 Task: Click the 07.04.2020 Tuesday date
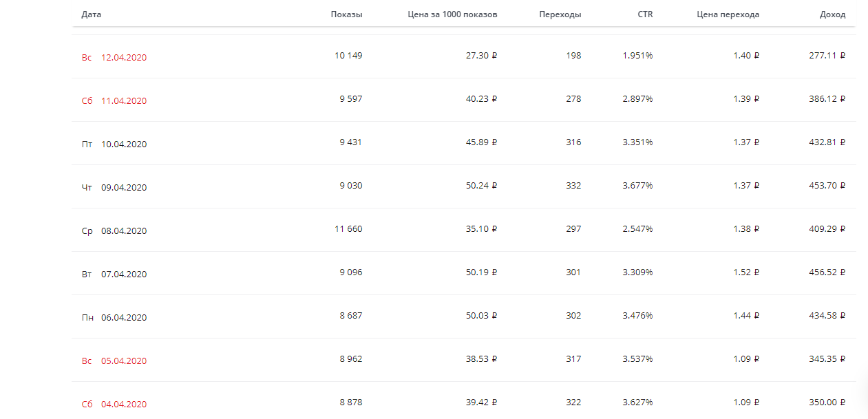(x=123, y=275)
